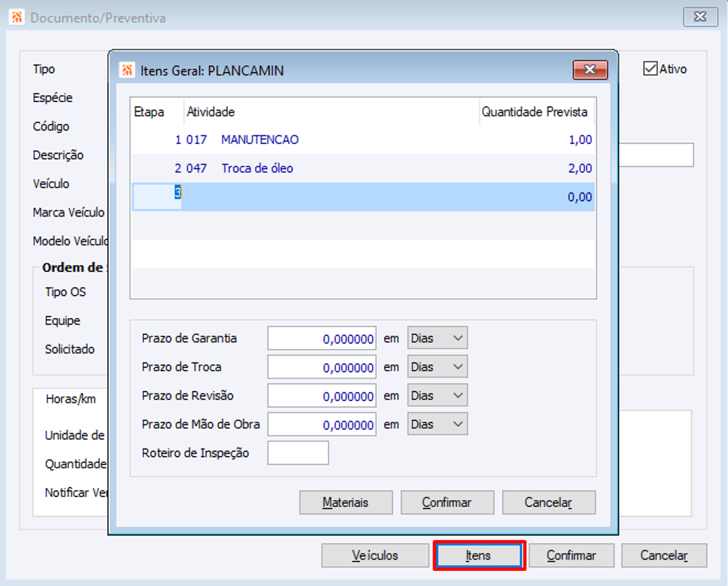Image resolution: width=728 pixels, height=586 pixels.
Task: Open the Prazo de Revisão unit dropdown
Action: click(438, 396)
